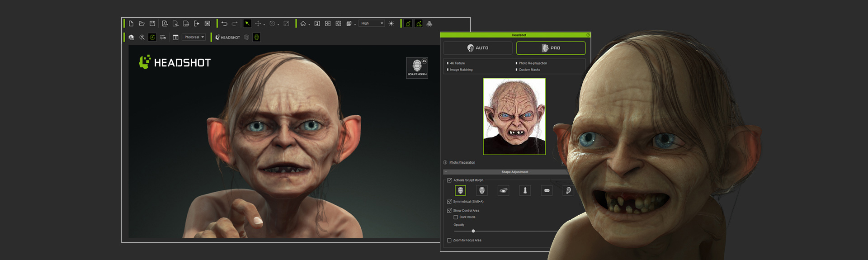Click the orbit view icon

coord(339,24)
